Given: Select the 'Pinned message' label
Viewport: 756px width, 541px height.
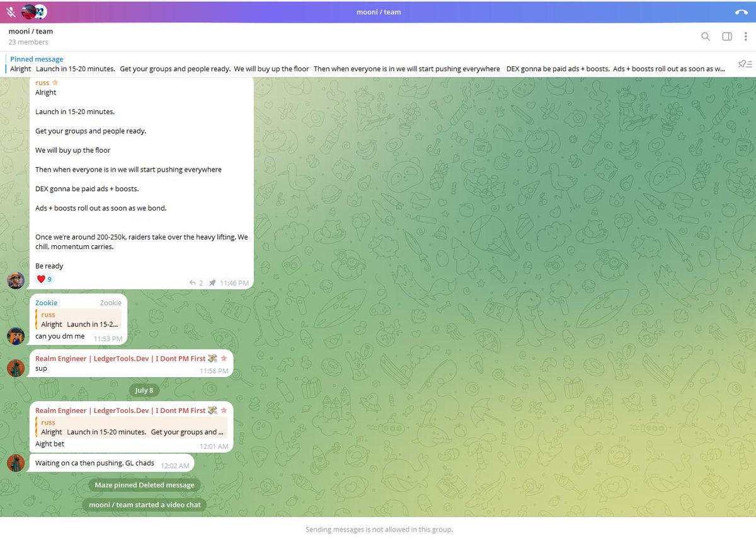Looking at the screenshot, I should click(x=37, y=59).
